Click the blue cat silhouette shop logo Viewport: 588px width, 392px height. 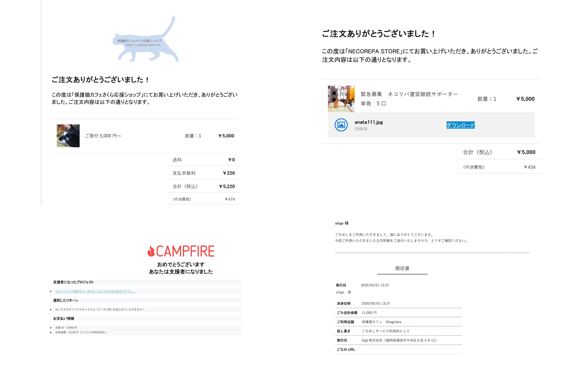pyautogui.click(x=145, y=39)
